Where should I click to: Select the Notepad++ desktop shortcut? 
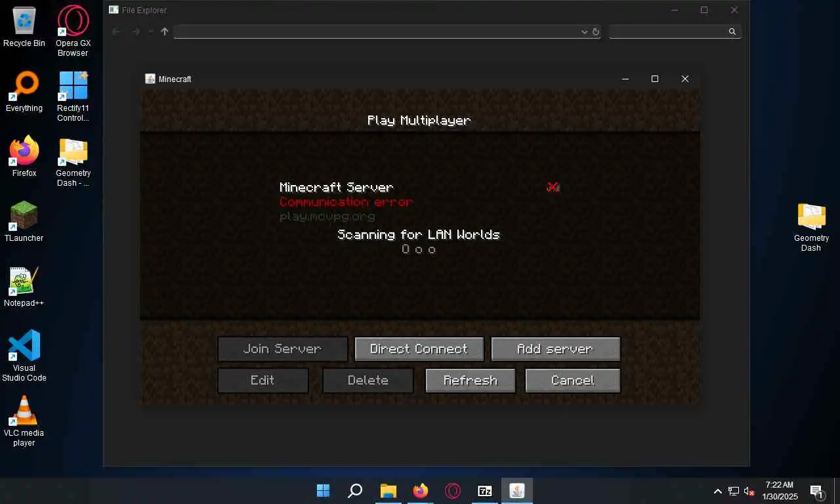pyautogui.click(x=24, y=287)
